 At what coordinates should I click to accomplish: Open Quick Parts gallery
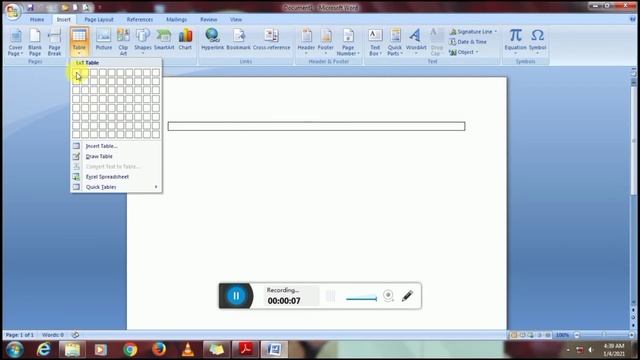click(x=395, y=42)
